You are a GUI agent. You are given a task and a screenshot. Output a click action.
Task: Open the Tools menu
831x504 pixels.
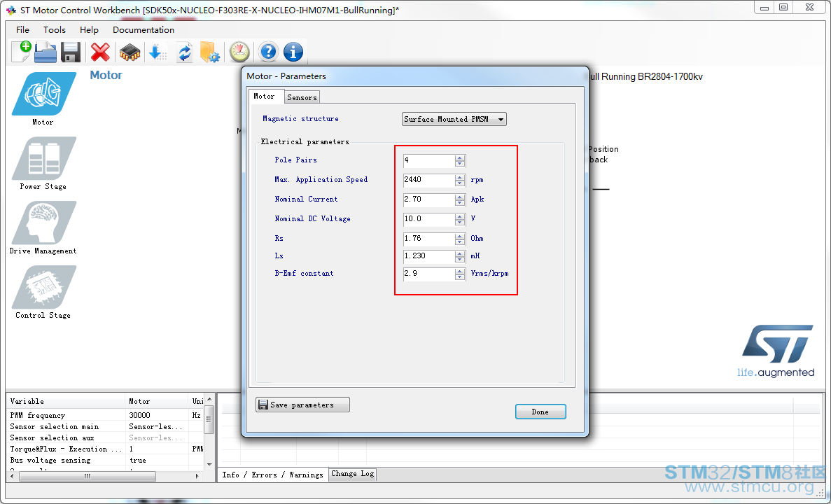coord(55,29)
